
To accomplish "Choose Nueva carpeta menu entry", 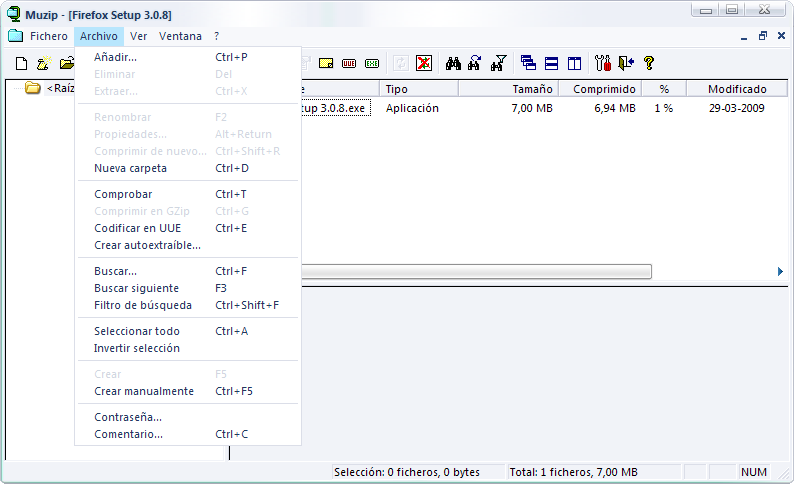I will tap(130, 168).
